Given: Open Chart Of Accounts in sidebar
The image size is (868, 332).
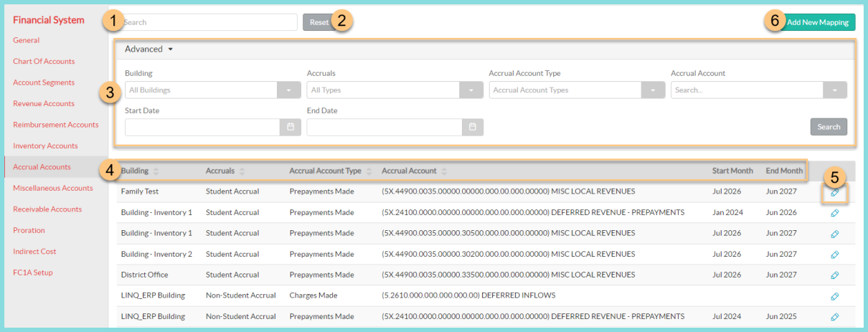Looking at the screenshot, I should 44,62.
